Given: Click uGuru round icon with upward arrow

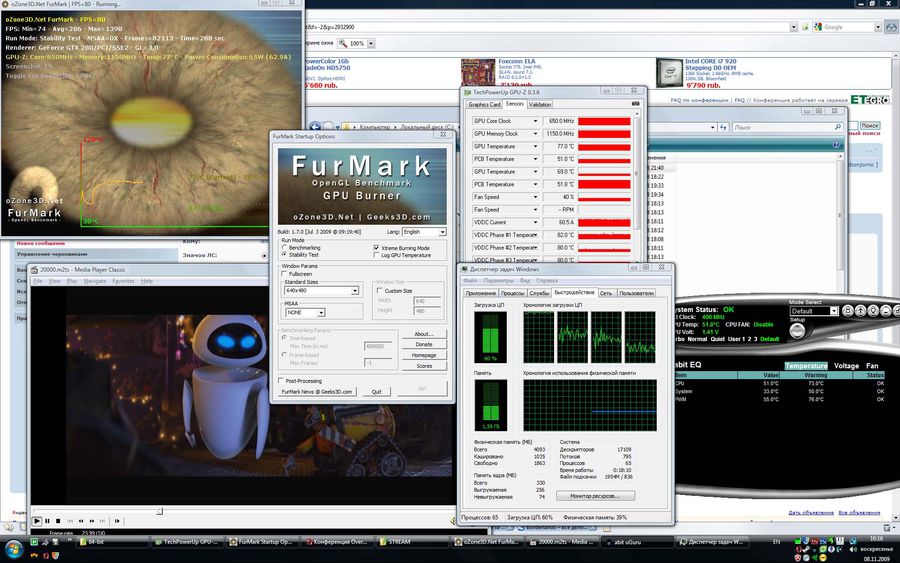Looking at the screenshot, I should point(860,310).
